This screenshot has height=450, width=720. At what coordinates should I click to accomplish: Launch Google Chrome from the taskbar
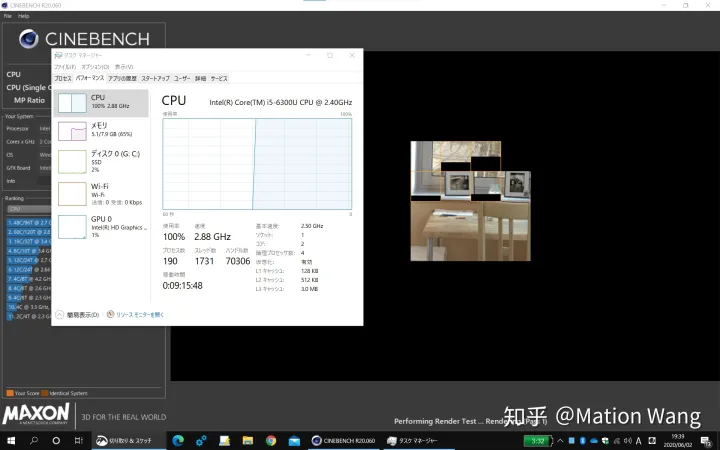tap(271, 441)
